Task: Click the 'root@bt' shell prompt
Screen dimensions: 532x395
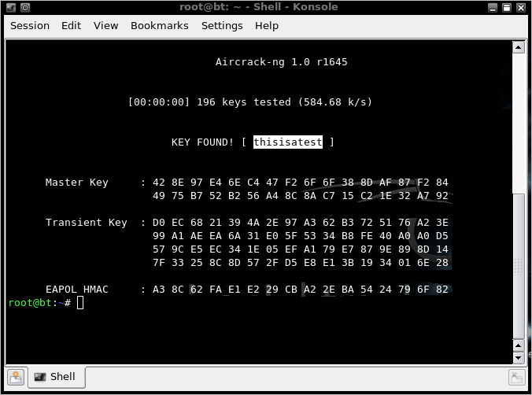Action: (39, 302)
